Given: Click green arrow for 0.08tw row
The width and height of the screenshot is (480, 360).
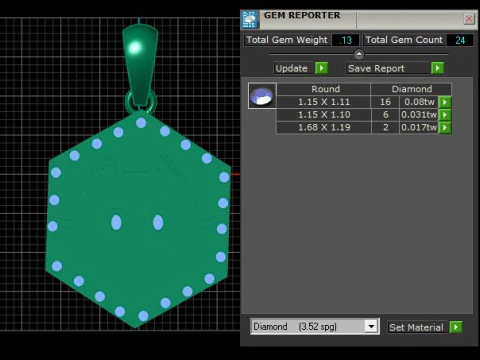Looking at the screenshot, I should click(445, 102).
